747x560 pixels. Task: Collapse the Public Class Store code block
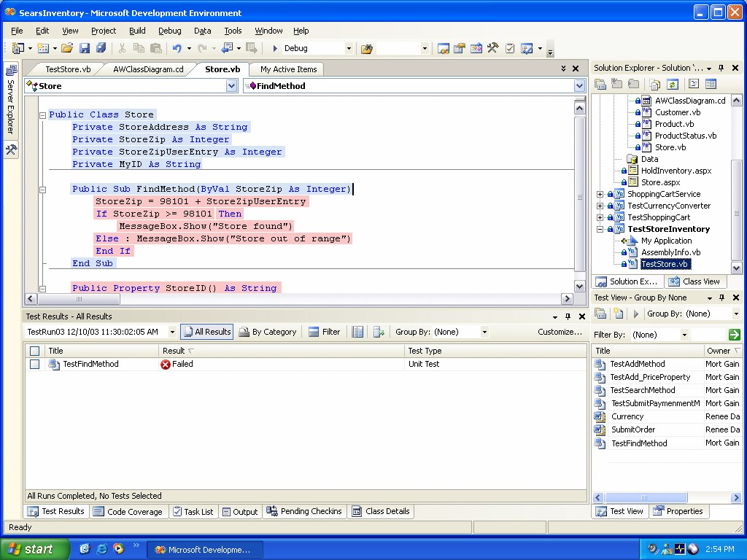coord(42,114)
